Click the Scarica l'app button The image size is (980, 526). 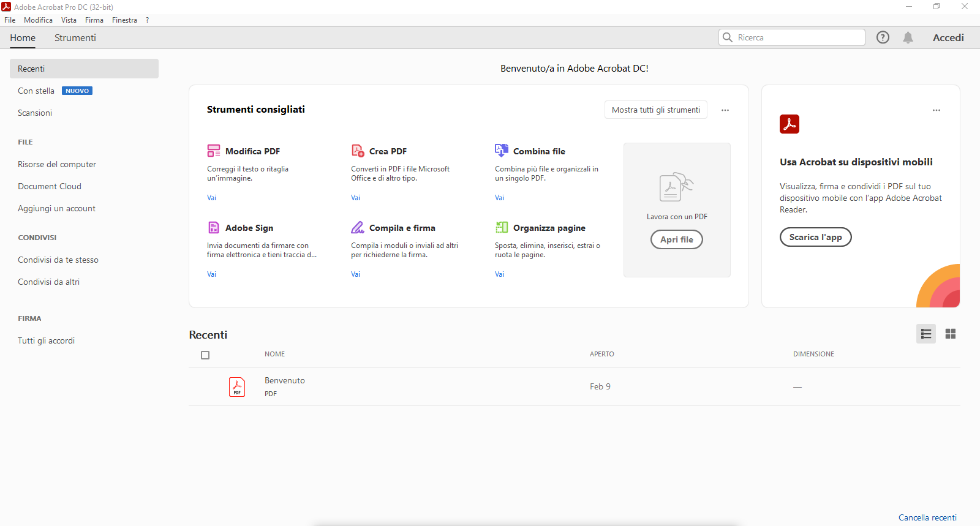click(816, 237)
